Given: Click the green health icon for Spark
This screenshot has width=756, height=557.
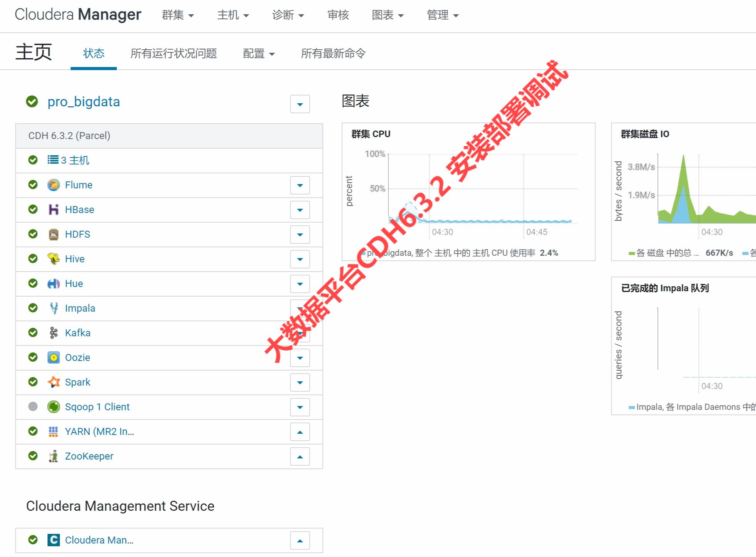Looking at the screenshot, I should click(x=33, y=382).
